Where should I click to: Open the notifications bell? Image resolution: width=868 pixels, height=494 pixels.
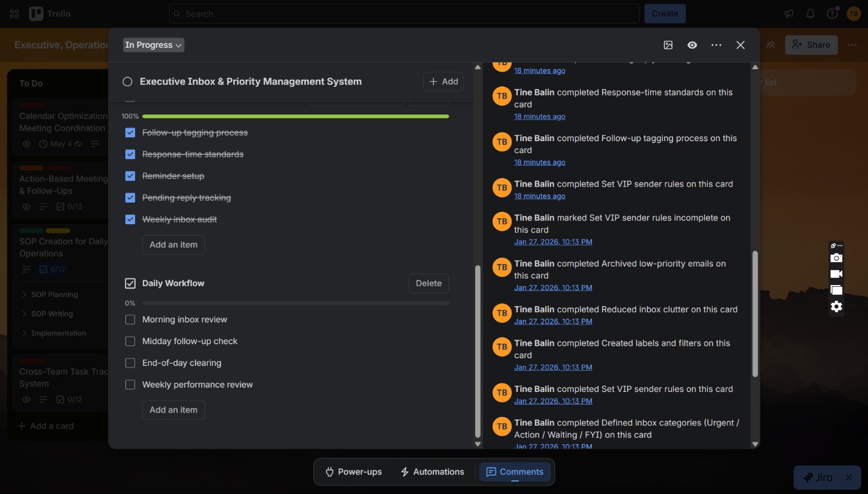click(x=810, y=14)
